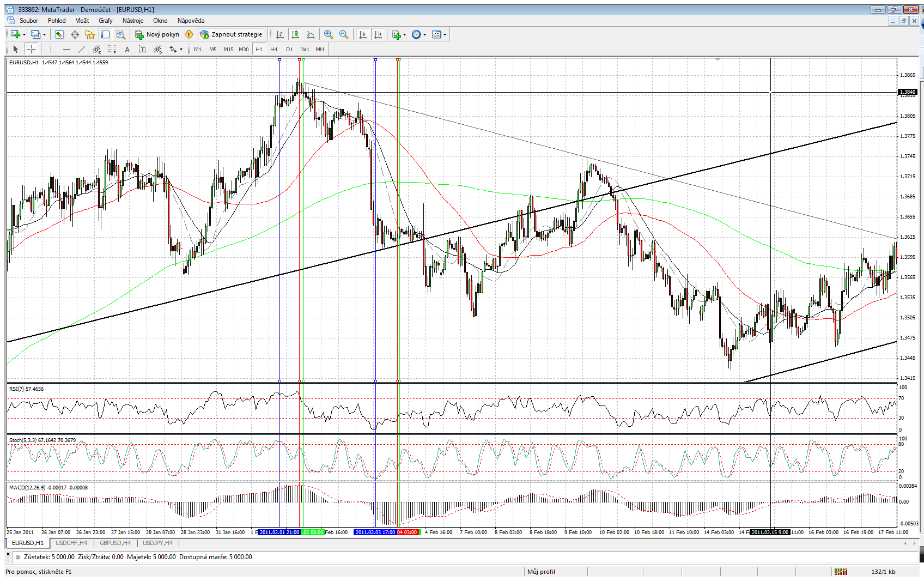Viewport: 924px width, 581px height.
Task: Switch to Candlesticks chart mode
Action: coord(295,34)
